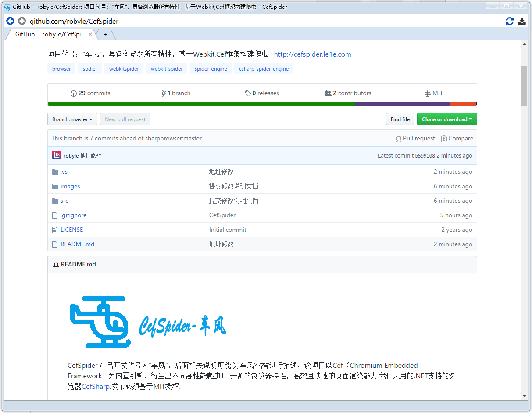This screenshot has width=532, height=413.
Task: Select the csharp-spider-engine topic tag
Action: (x=264, y=69)
